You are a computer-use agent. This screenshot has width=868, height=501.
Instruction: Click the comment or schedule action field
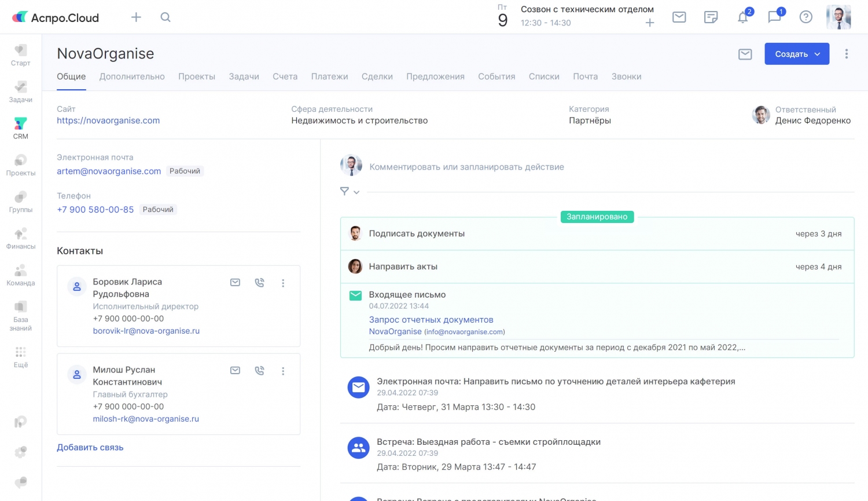click(466, 167)
